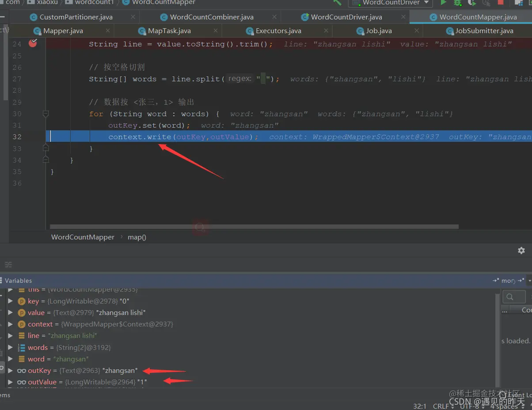Expand the word variable node
Image resolution: width=532 pixels, height=410 pixels.
[x=10, y=359]
